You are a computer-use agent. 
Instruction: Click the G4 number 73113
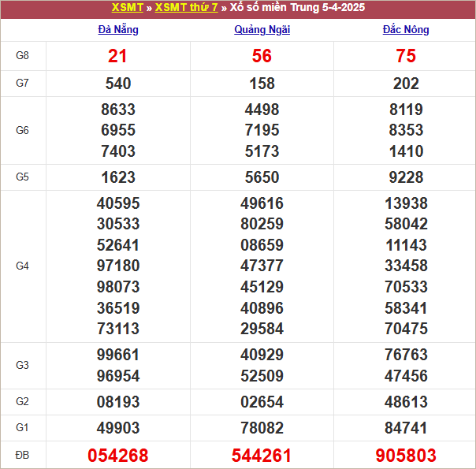click(118, 329)
